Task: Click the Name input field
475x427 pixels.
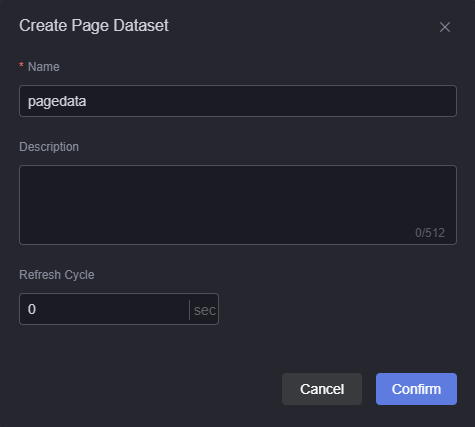Action: coord(238,101)
